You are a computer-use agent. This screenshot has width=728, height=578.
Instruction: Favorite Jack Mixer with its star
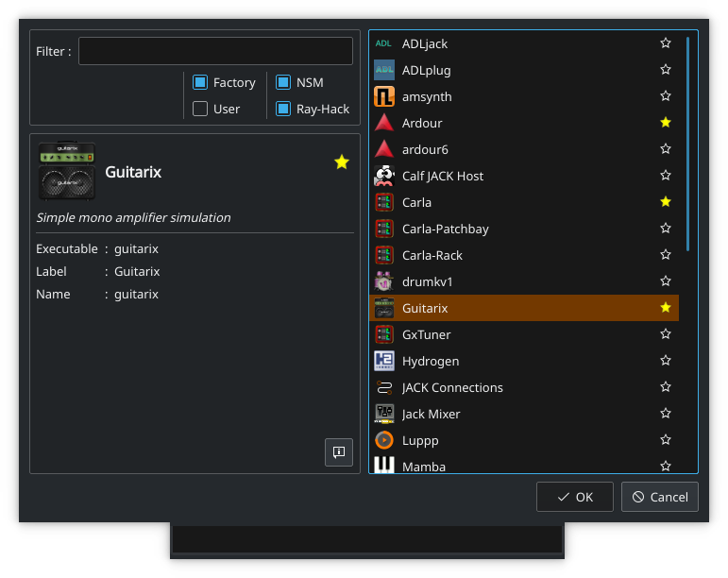point(666,414)
